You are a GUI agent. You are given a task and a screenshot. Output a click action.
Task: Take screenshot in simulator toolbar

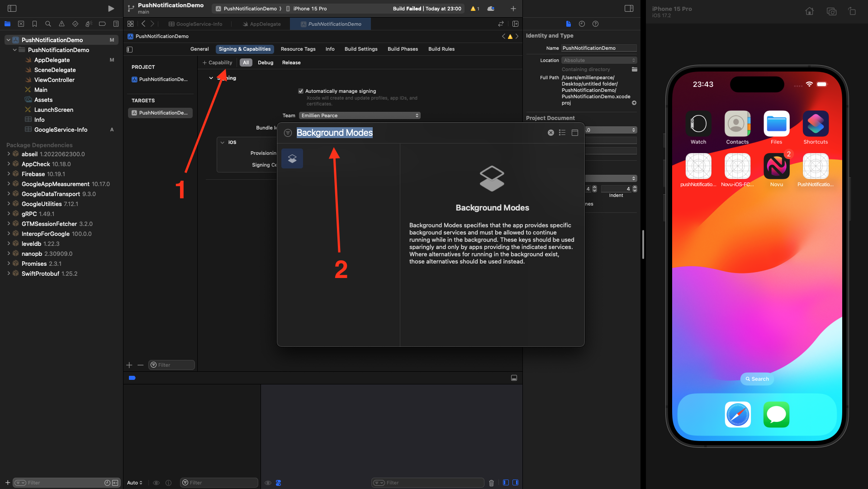tap(831, 11)
